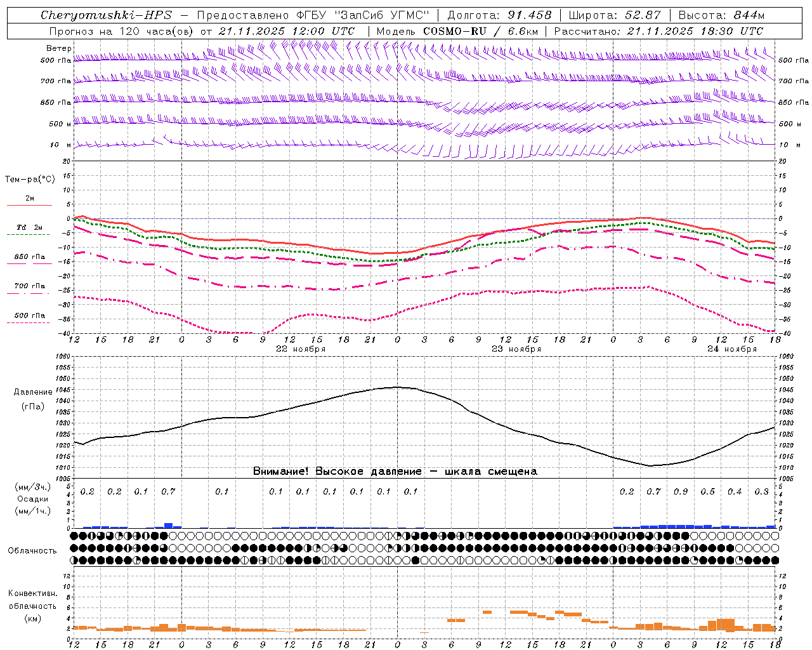The height and width of the screenshot is (650, 812).
Task: Click the Cheryomushki-HPS station title
Action: click(106, 15)
